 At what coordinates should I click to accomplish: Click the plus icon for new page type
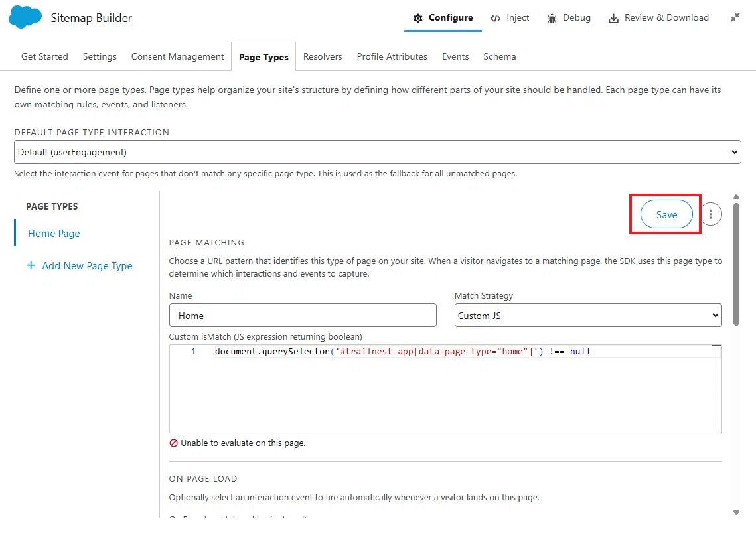[31, 265]
